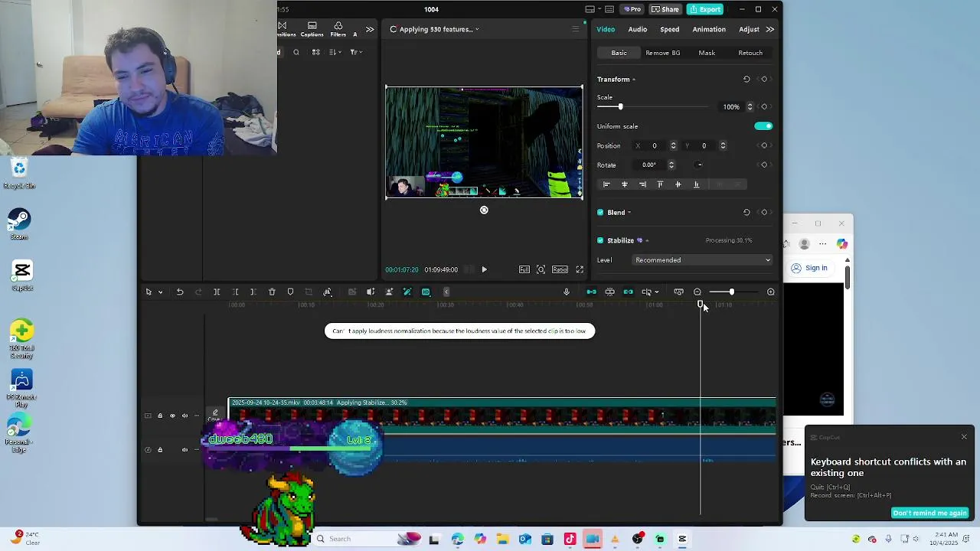Open the player menu hamburger icon
Screen dimensions: 980x551
click(575, 29)
